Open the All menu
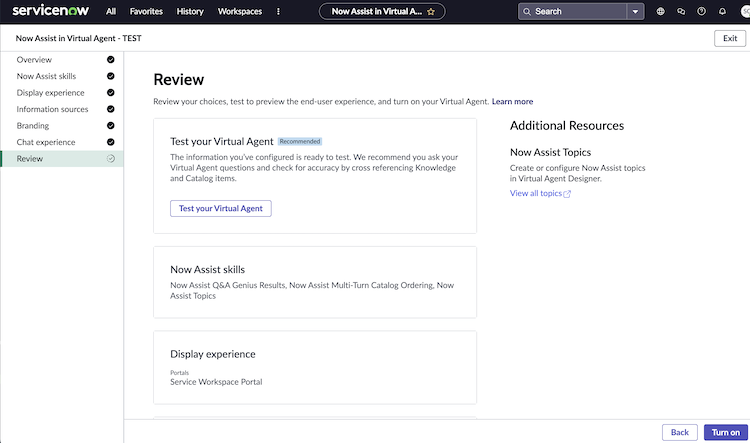 [x=110, y=11]
